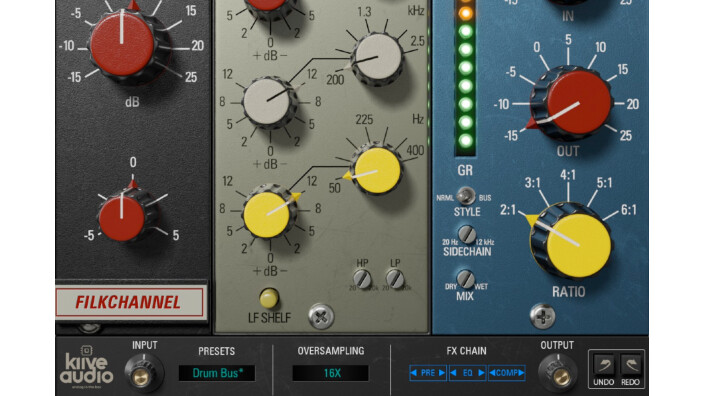Click the brass OUTPUT knob in bottom bar

tap(557, 374)
